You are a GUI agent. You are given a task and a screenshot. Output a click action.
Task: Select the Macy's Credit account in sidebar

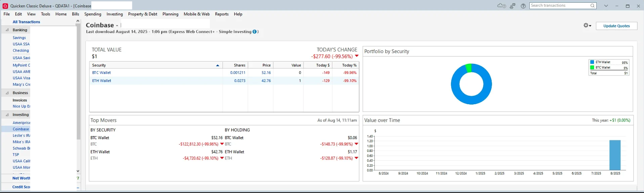21,85
